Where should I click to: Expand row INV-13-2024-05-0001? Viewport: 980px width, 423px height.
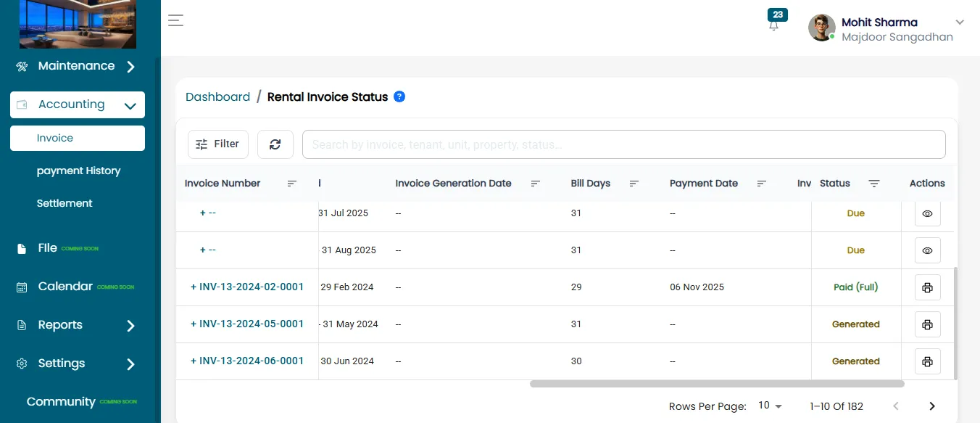pyautogui.click(x=194, y=324)
